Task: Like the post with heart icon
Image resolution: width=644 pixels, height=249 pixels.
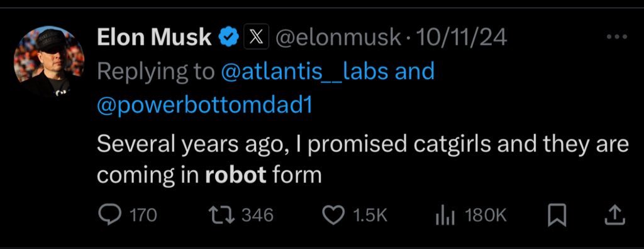Action: (x=334, y=215)
